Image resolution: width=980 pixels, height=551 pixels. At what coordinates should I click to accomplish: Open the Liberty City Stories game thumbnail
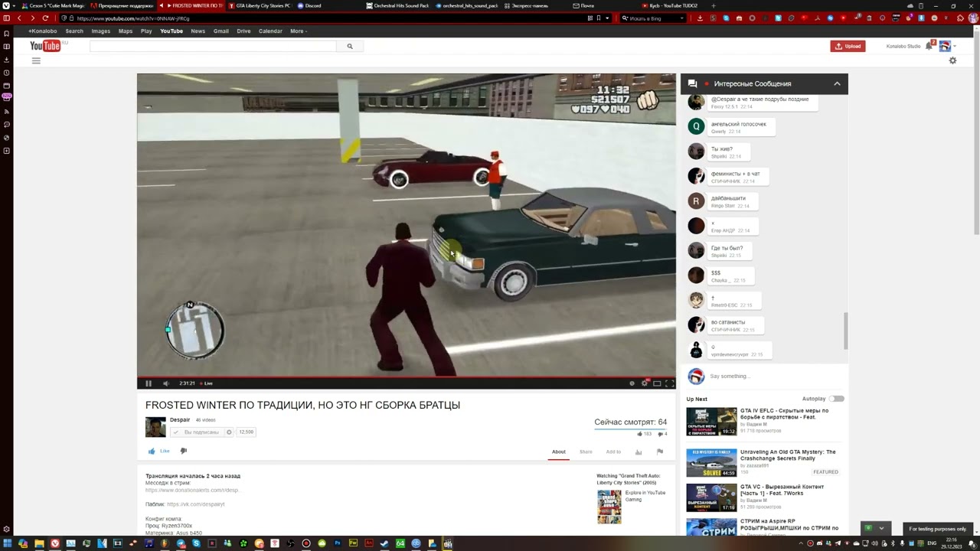coord(609,506)
